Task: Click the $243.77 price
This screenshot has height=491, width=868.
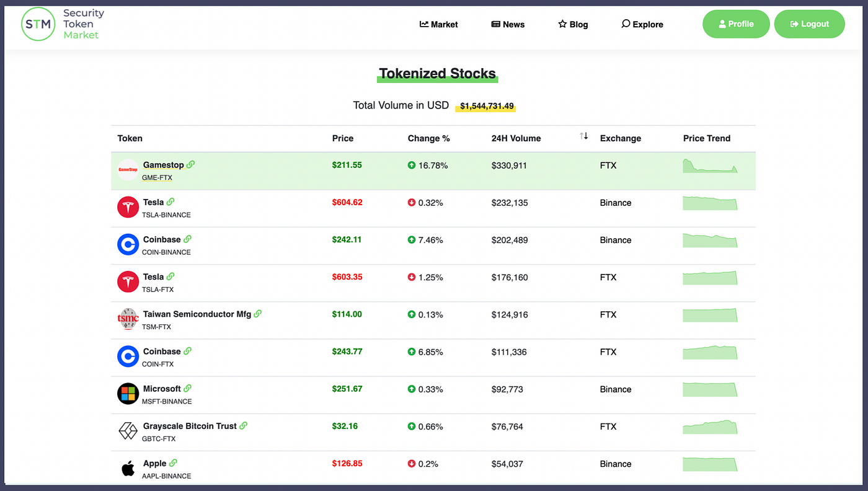Action: [347, 352]
